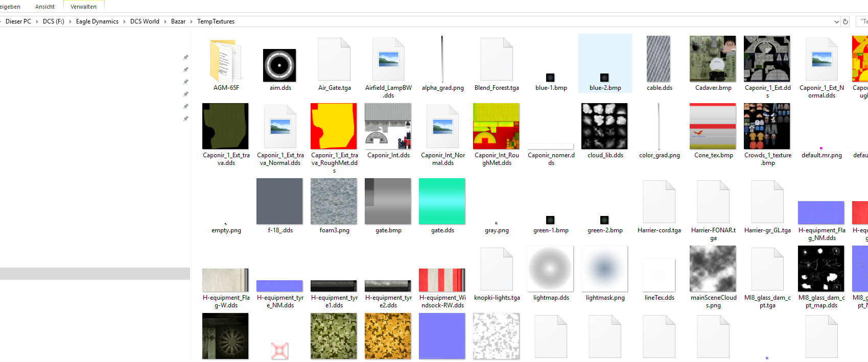The height and width of the screenshot is (362, 868).
Task: Expand the chevron after DCS World breadcrumb
Action: [x=165, y=21]
